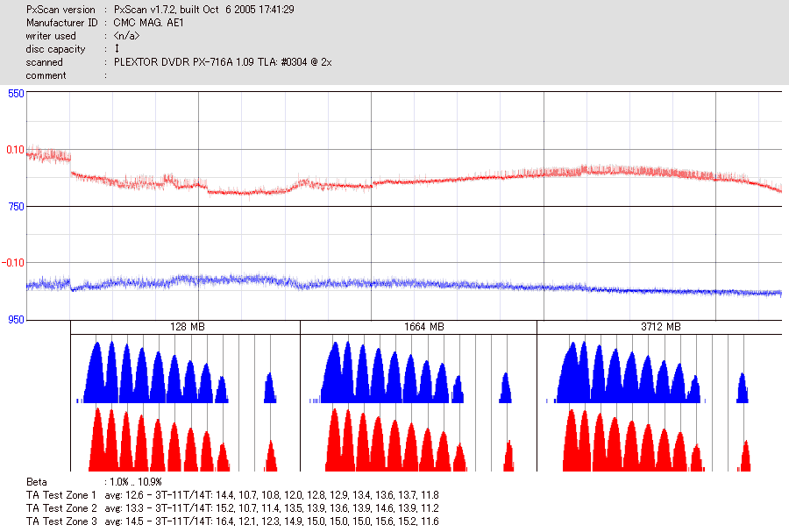
Task: Click the blue histogram under 3712 MB
Action: click(x=647, y=372)
